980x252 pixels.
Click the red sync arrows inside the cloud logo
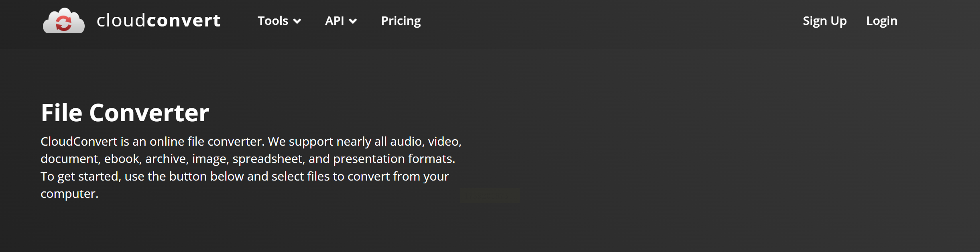[63, 23]
